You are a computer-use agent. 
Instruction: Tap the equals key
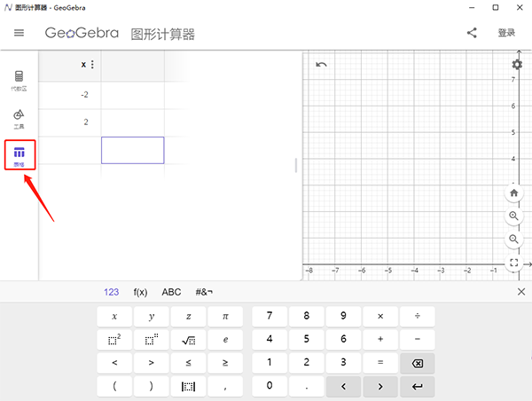[x=380, y=363]
